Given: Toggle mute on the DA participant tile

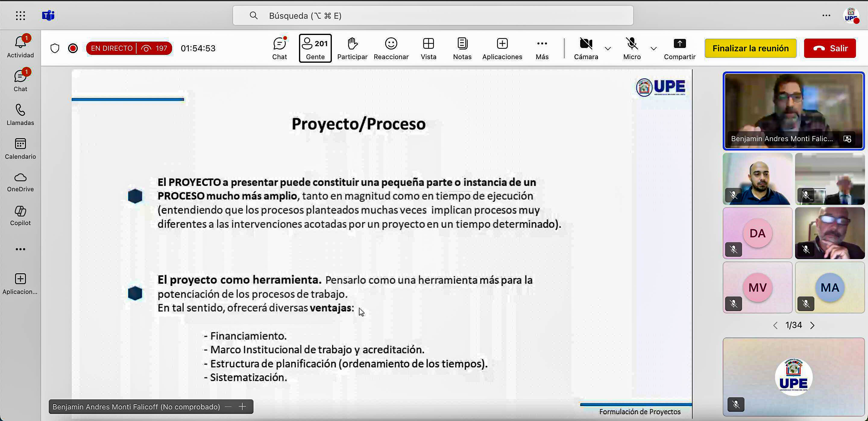Looking at the screenshot, I should click(734, 249).
